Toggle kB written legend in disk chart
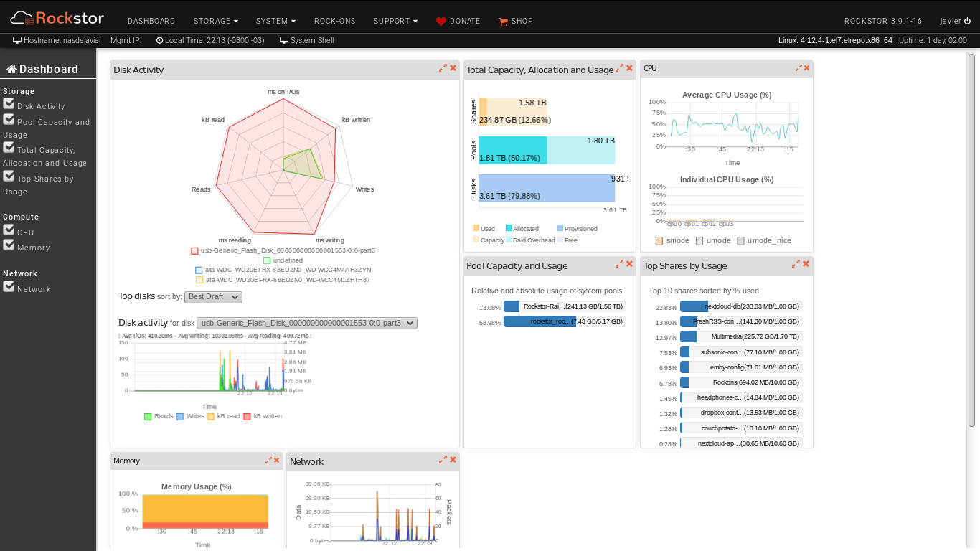The image size is (980, 551). point(263,416)
